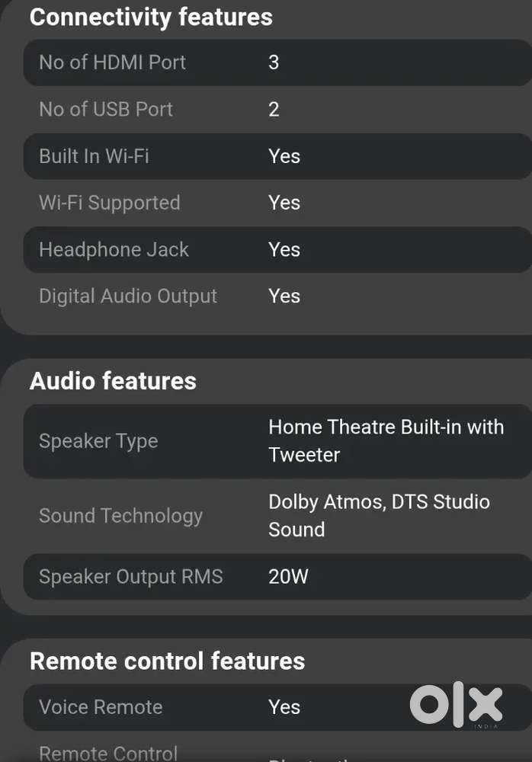Select the 20W speaker output value

pos(288,576)
